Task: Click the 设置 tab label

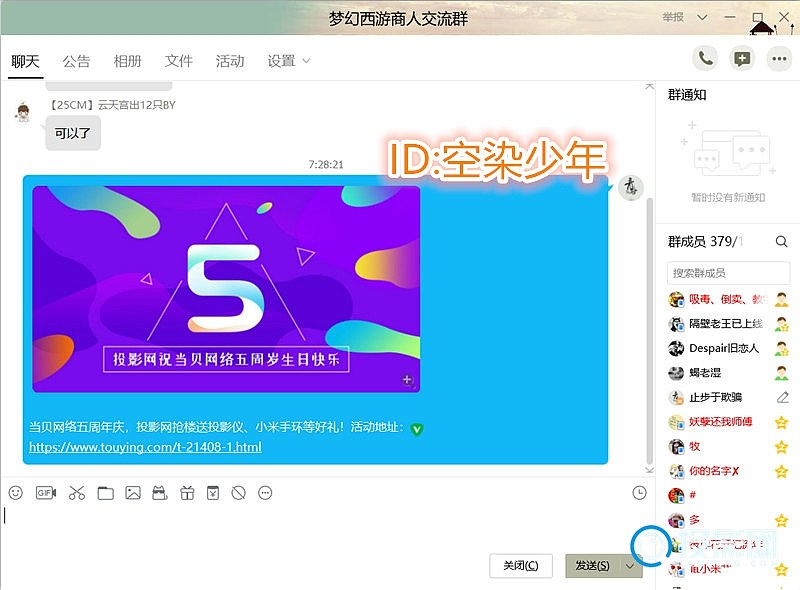Action: tap(281, 61)
